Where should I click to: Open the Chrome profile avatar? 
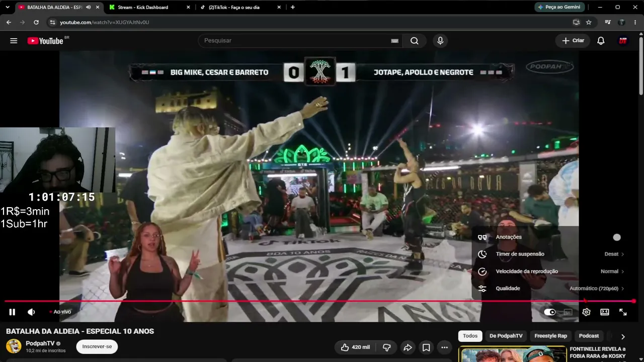click(x=622, y=22)
